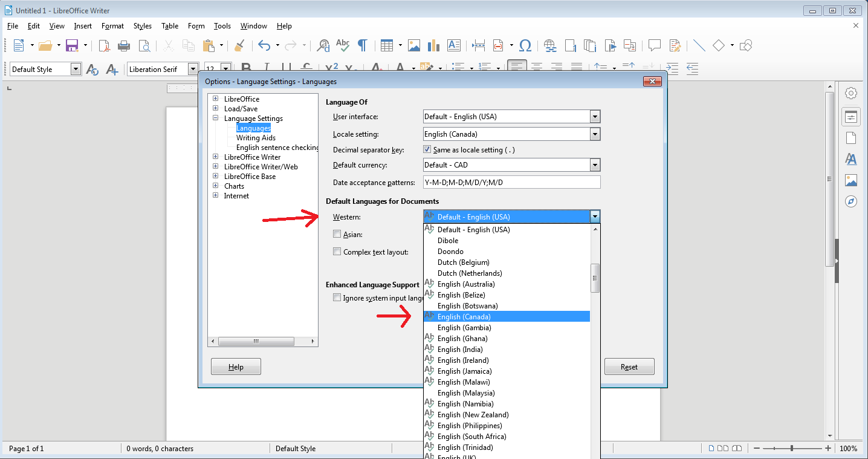Insert a chart from the toolbar
868x459 pixels.
click(433, 45)
